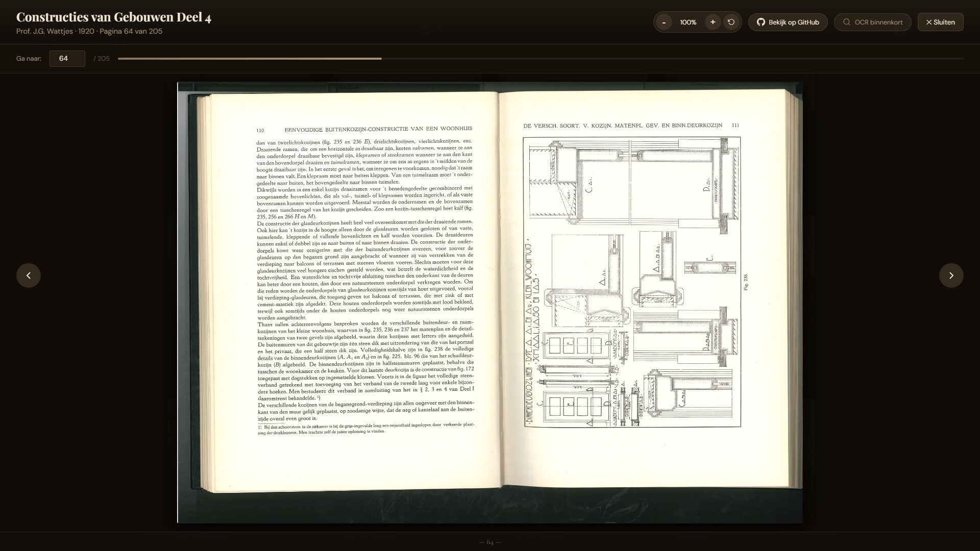Click the OCR binnenkort search button

872,22
